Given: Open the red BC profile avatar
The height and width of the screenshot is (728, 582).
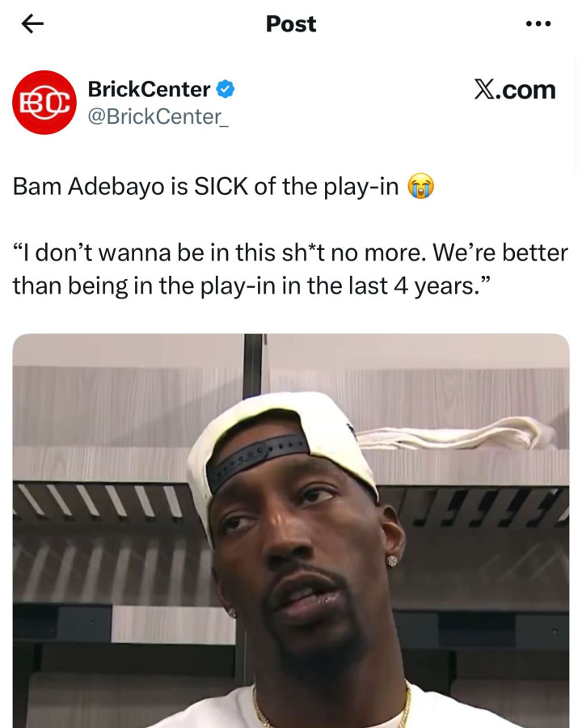Looking at the screenshot, I should (44, 103).
